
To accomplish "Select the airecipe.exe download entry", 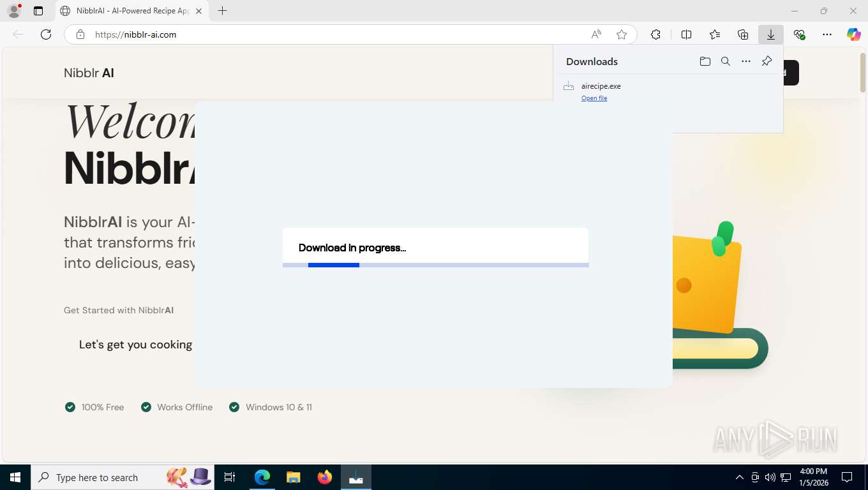I will tap(668, 91).
